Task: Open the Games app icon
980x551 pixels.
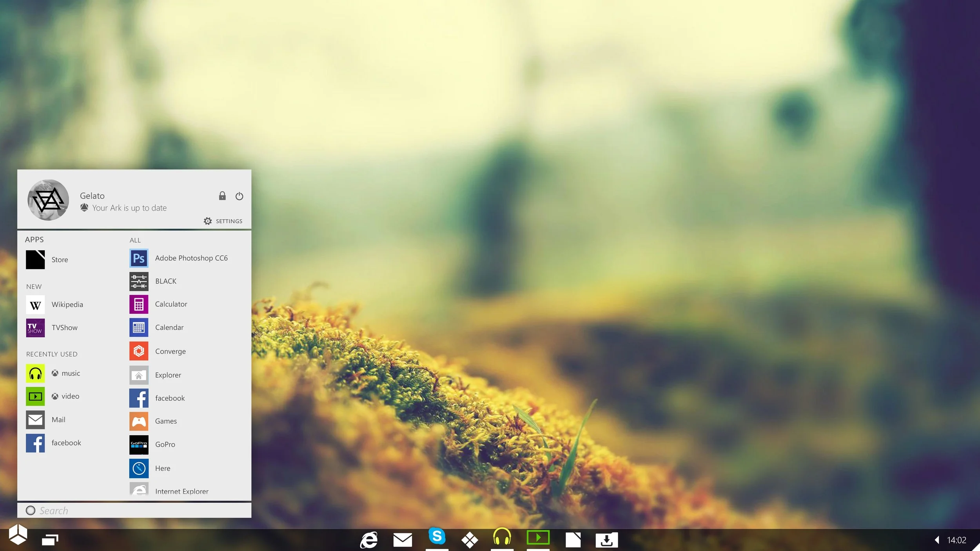Action: point(139,421)
